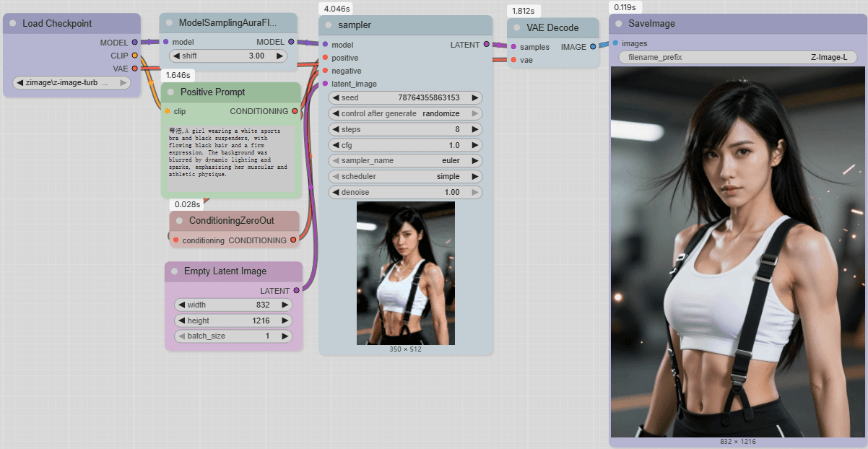Increase the steps value with right arrow
Screen dimensions: 868x449
click(x=475, y=130)
